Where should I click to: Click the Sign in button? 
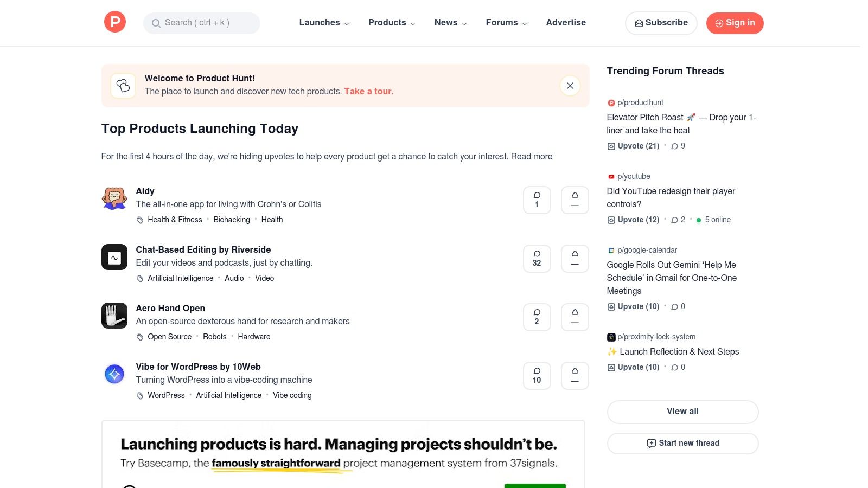[x=735, y=23]
